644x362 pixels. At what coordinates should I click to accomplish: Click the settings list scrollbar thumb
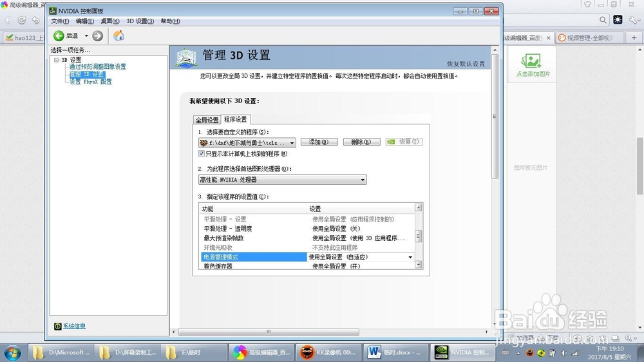(419, 236)
